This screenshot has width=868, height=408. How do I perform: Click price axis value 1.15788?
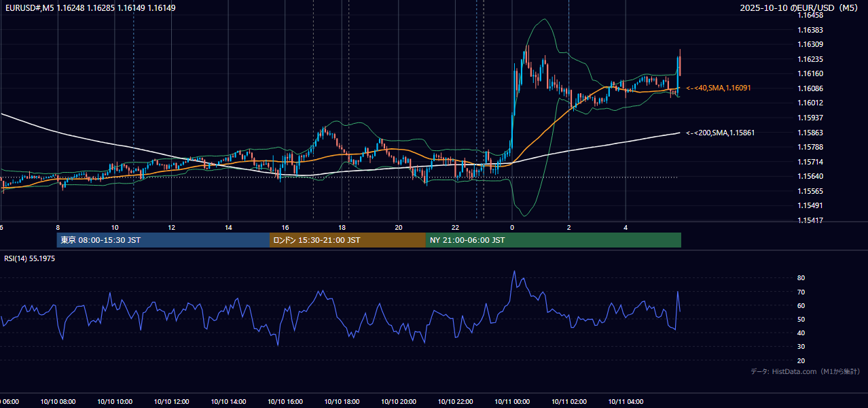810,147
